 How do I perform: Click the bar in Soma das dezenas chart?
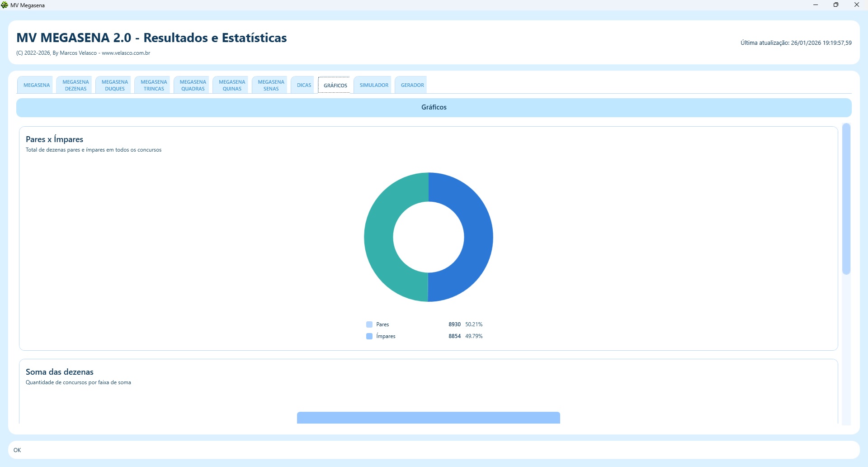428,418
